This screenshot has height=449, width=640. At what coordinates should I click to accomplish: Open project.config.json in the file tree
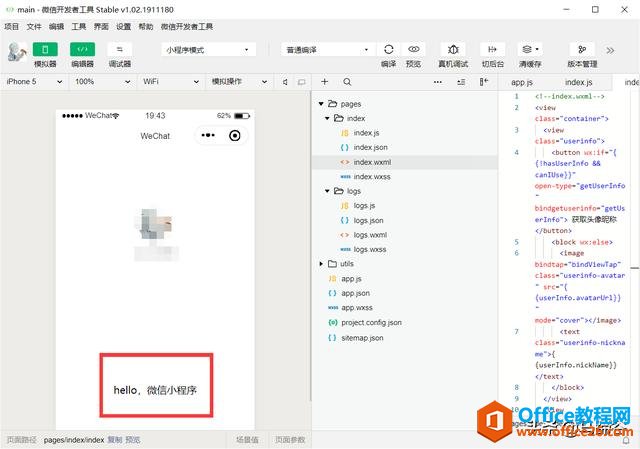(x=371, y=322)
